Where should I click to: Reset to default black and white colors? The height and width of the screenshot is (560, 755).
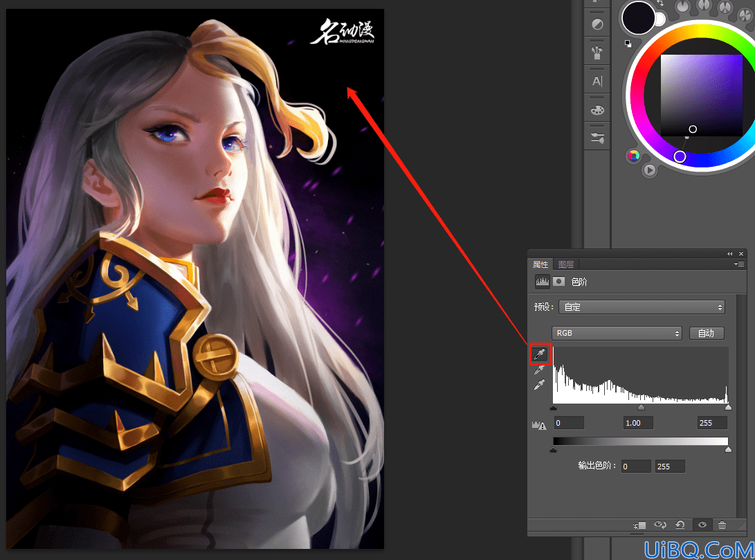(x=628, y=44)
